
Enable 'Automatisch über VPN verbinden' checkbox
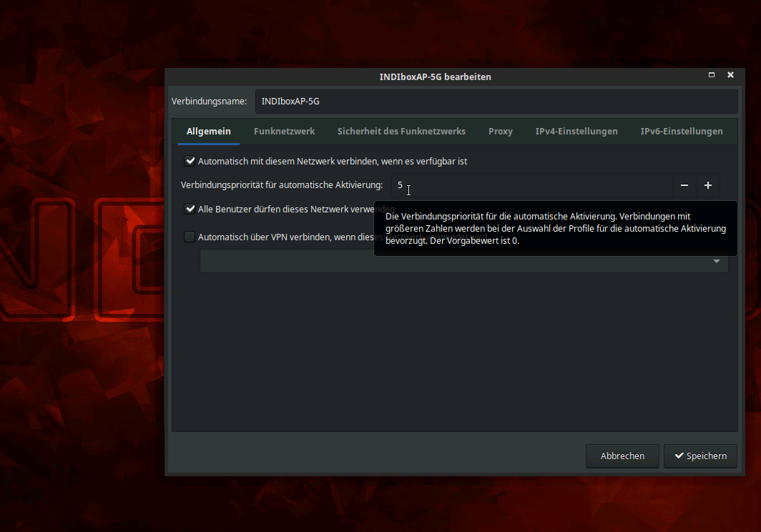click(x=190, y=237)
